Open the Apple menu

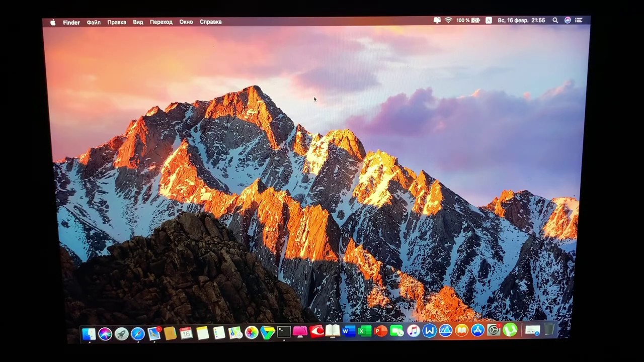[x=53, y=22]
